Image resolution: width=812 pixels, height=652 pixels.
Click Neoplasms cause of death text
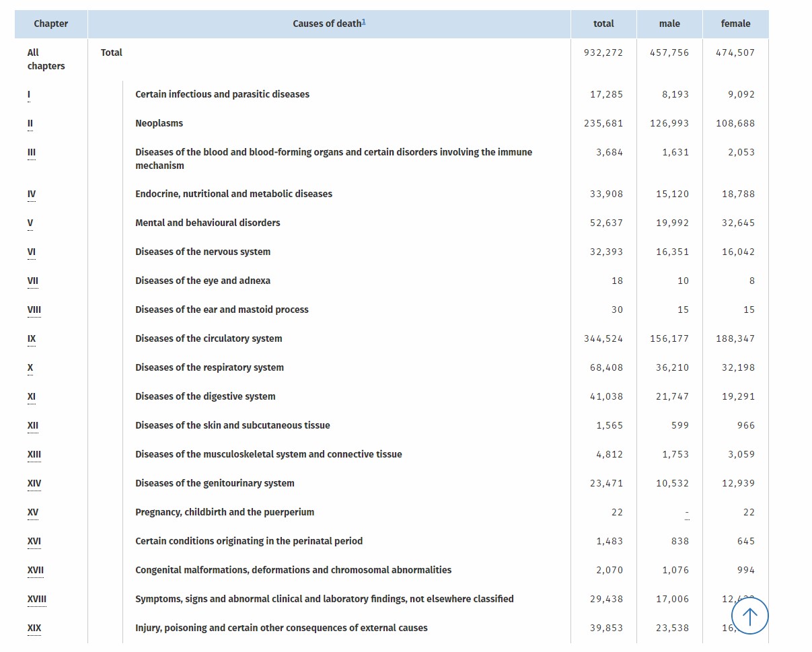coord(159,123)
